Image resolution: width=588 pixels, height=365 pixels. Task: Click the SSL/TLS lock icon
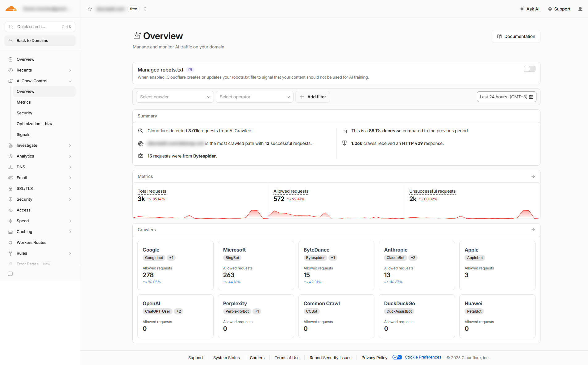[x=10, y=189]
